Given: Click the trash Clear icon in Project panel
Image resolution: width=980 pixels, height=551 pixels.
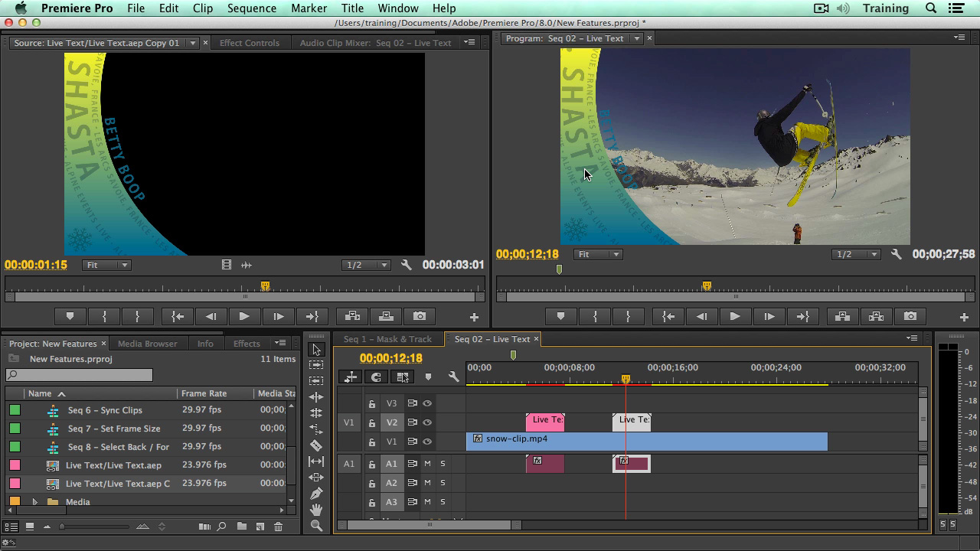Looking at the screenshot, I should [x=278, y=527].
